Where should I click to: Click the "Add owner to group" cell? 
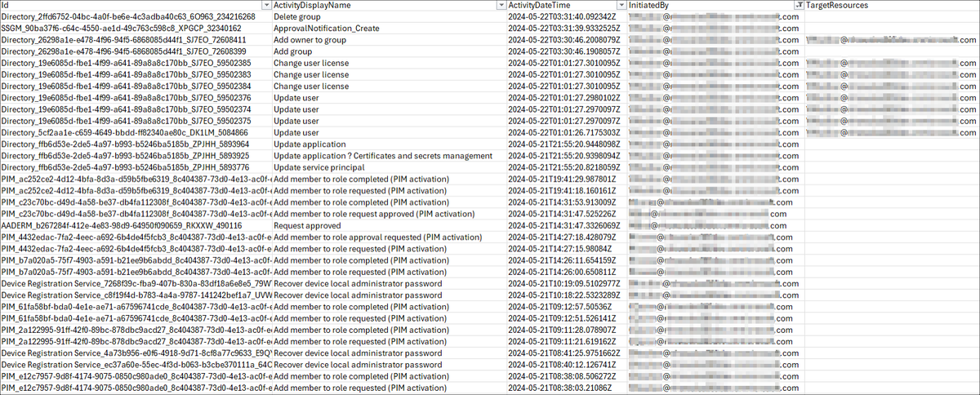click(x=389, y=38)
